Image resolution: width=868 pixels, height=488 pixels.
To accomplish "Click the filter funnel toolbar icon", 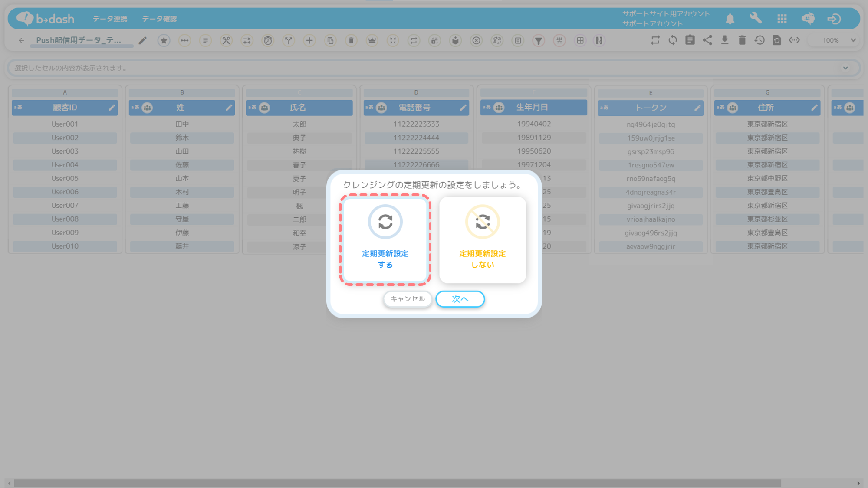I will [x=538, y=41].
